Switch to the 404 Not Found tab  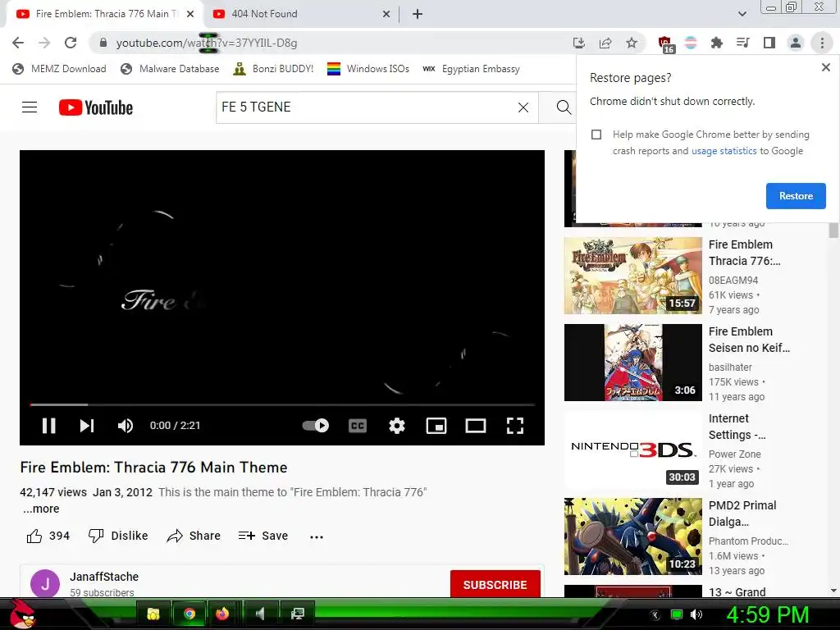point(300,14)
